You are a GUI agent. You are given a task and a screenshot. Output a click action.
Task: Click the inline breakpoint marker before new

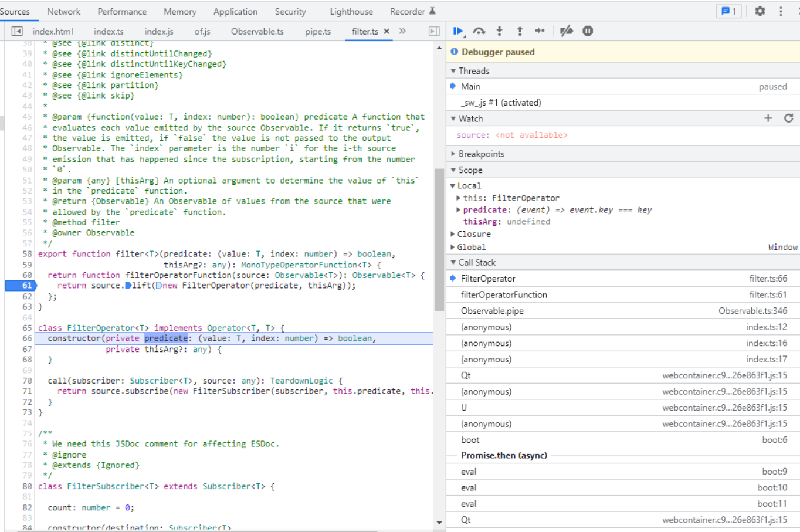[158, 286]
